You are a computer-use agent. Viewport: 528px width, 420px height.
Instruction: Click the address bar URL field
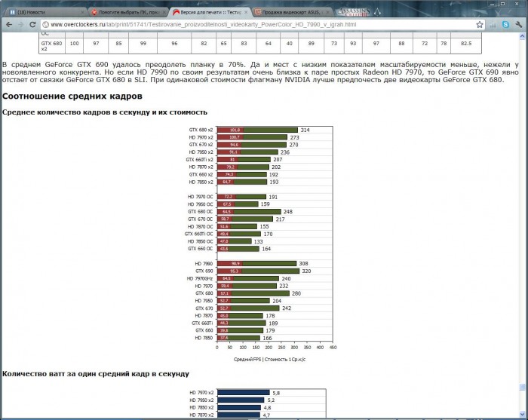259,25
